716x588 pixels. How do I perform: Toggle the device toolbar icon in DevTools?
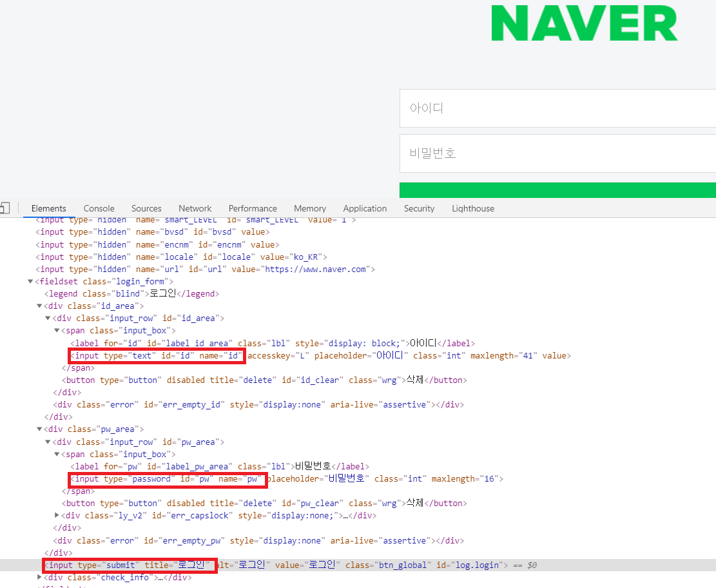coord(4,208)
